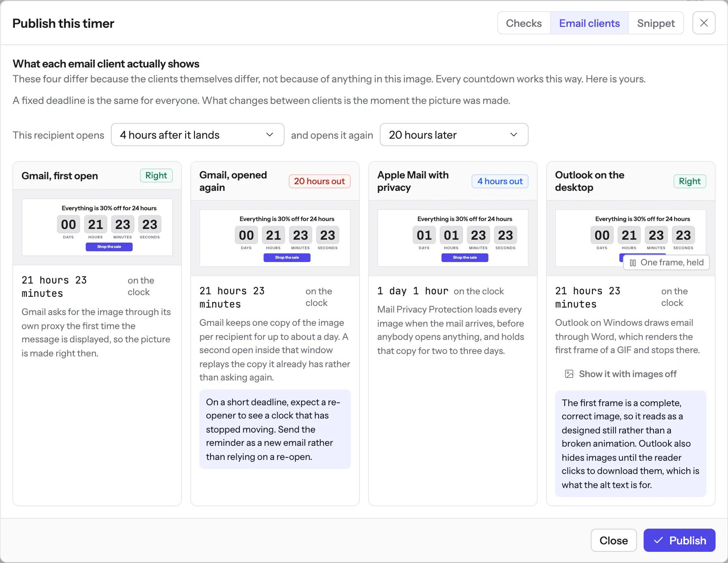Click the 'A fixed deadline is the same' sentence
This screenshot has width=728, height=563.
261,101
